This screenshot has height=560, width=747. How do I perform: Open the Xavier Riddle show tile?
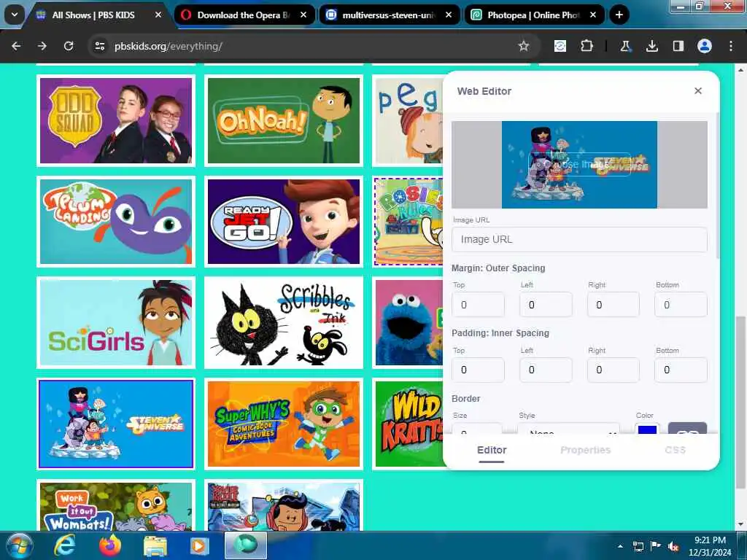[x=284, y=505]
